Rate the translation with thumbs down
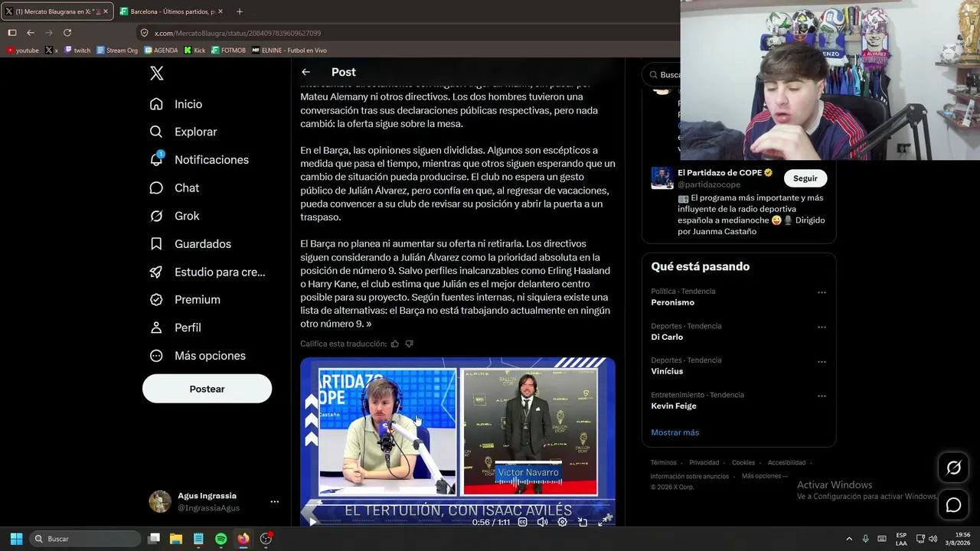This screenshot has width=980, height=551. point(409,344)
